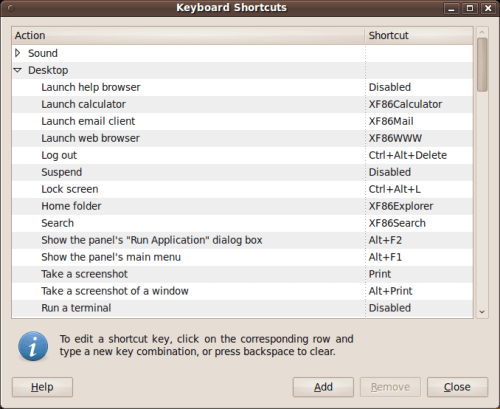Maximize the Keyboard Shortcuts window

click(x=470, y=8)
